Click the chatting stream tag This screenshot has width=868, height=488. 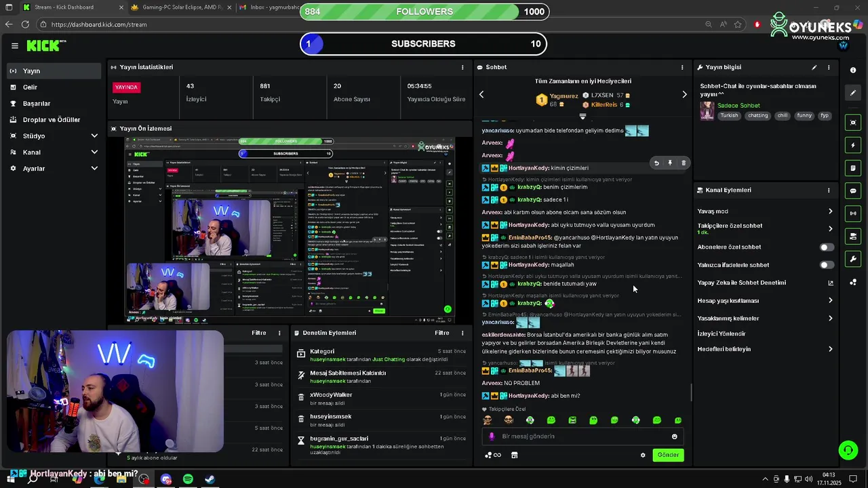click(x=758, y=115)
